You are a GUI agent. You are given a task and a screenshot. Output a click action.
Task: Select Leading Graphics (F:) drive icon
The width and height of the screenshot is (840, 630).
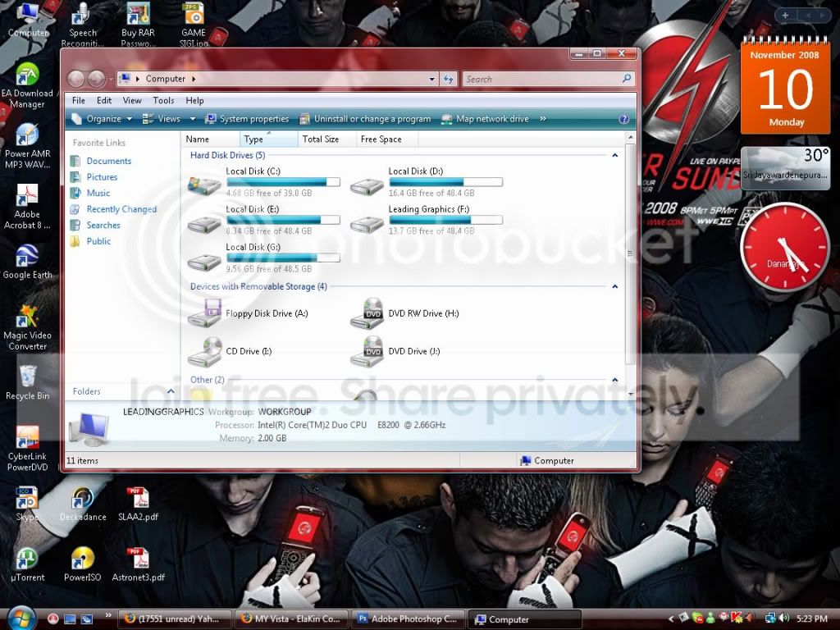pos(367,223)
